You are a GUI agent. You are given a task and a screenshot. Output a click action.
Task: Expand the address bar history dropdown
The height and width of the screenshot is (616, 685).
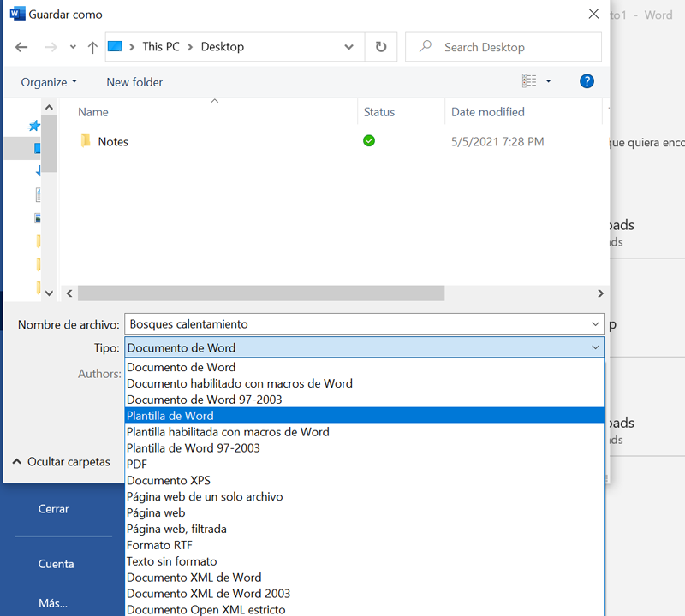(x=348, y=47)
